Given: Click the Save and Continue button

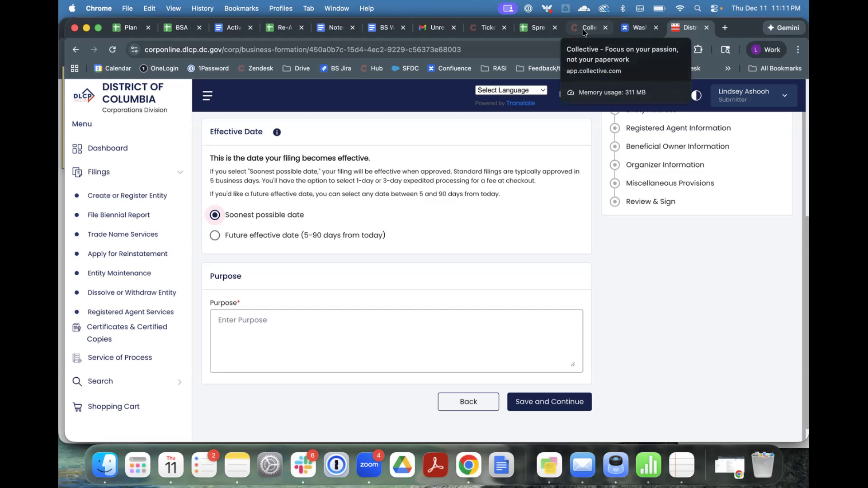Looking at the screenshot, I should 549,402.
